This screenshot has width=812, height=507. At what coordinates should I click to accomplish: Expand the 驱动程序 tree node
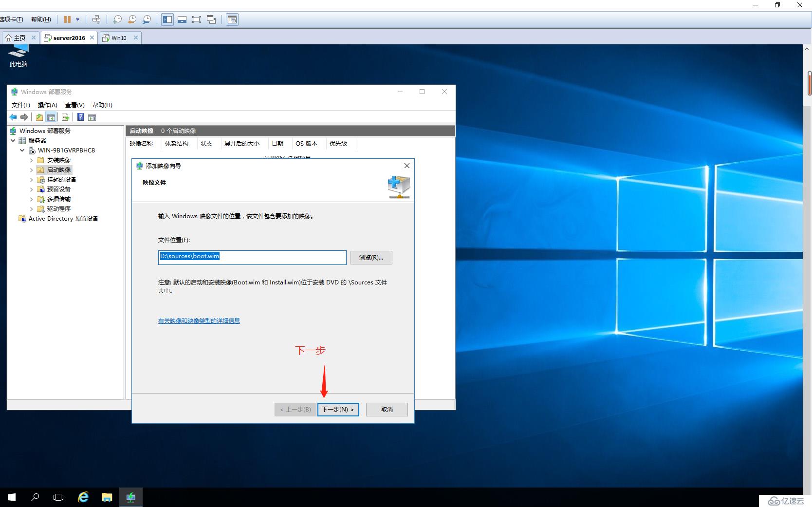coord(32,208)
